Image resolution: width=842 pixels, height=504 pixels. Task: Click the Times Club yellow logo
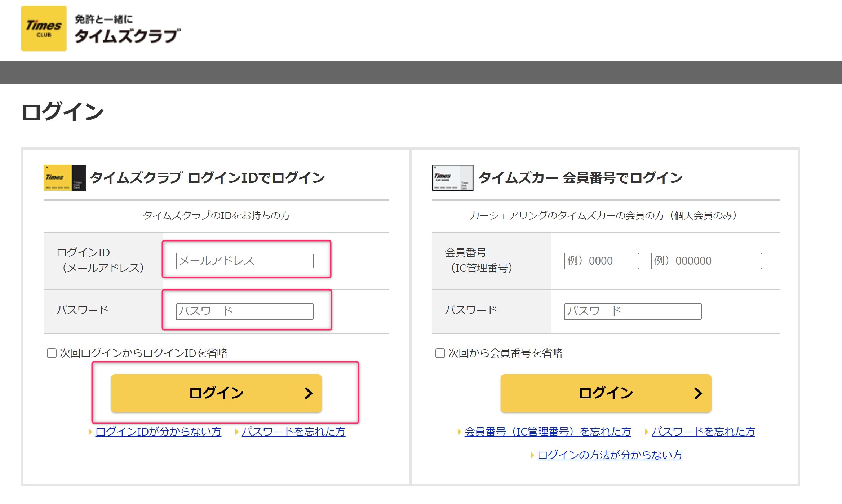[44, 28]
